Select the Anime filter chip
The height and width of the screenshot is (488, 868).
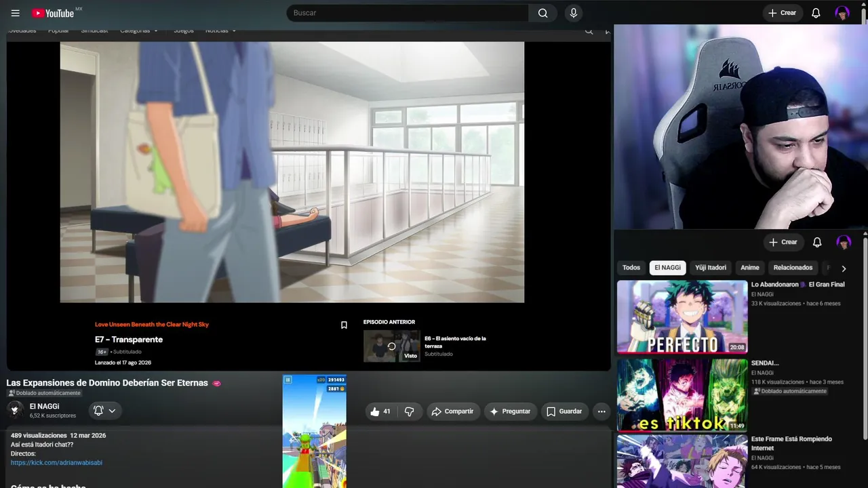point(750,268)
